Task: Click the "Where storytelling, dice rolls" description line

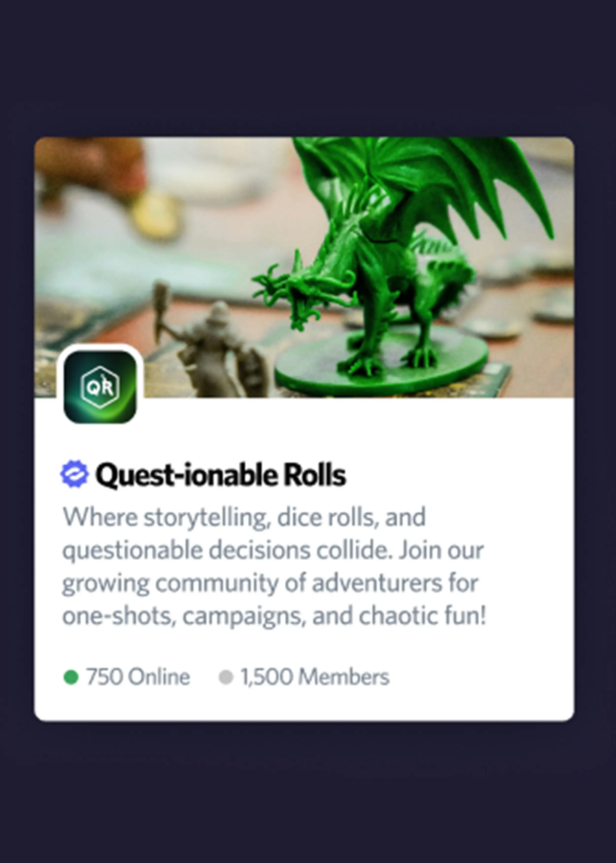Action: 244,518
